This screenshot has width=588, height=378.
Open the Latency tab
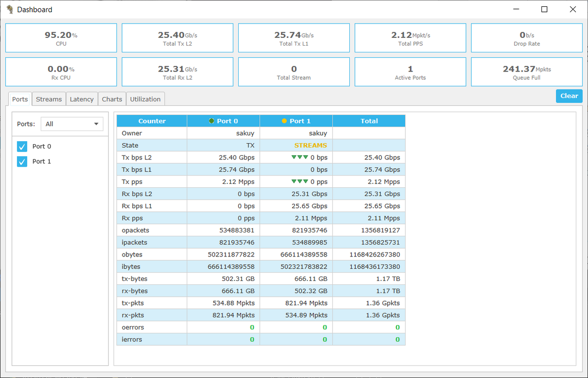tap(81, 99)
